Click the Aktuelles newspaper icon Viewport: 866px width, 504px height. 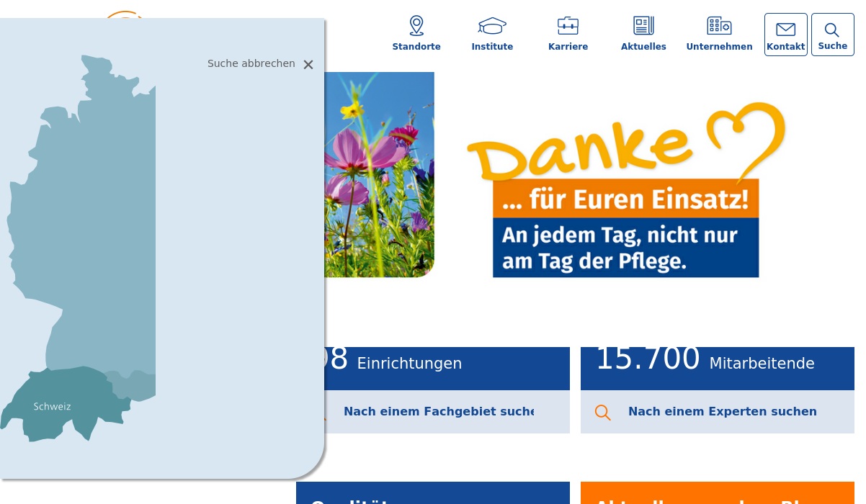[x=643, y=25]
